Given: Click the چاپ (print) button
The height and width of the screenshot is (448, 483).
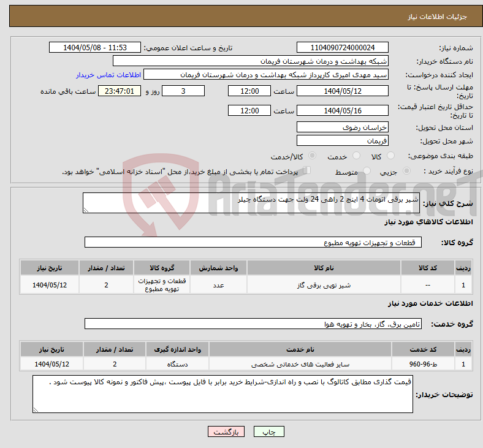Looking at the screenshot, I should coord(268,431).
